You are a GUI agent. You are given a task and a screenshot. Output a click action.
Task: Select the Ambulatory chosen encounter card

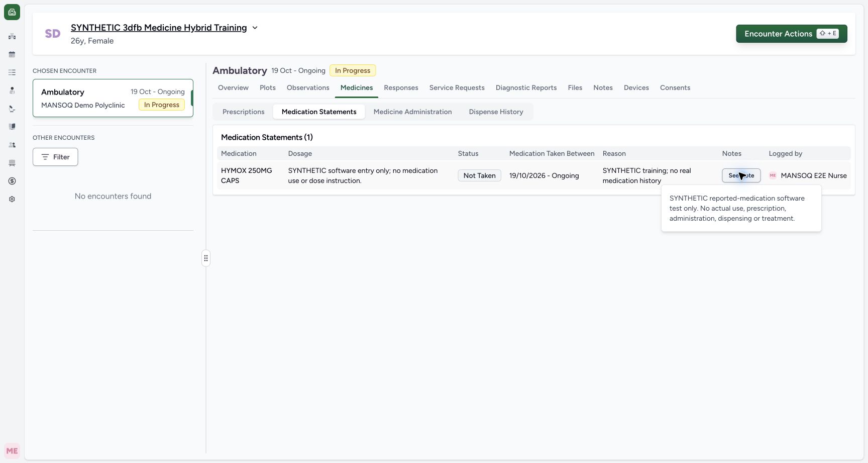tap(113, 98)
